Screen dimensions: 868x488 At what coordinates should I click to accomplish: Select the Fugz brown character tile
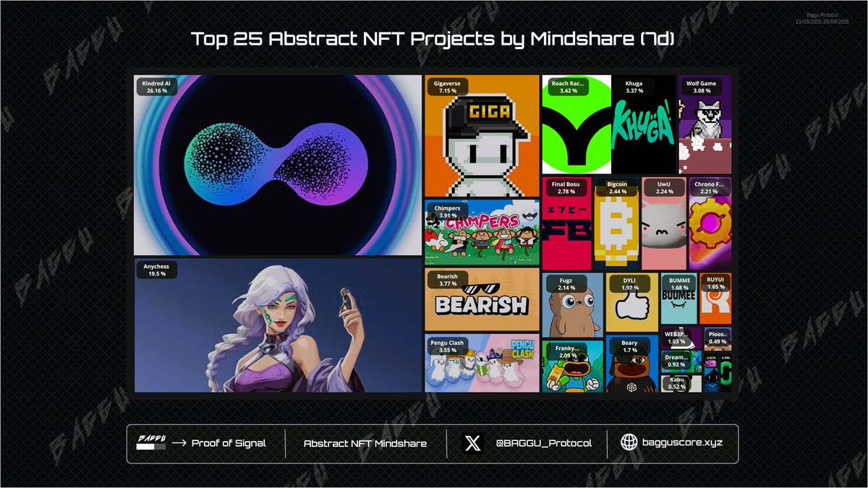click(x=573, y=305)
